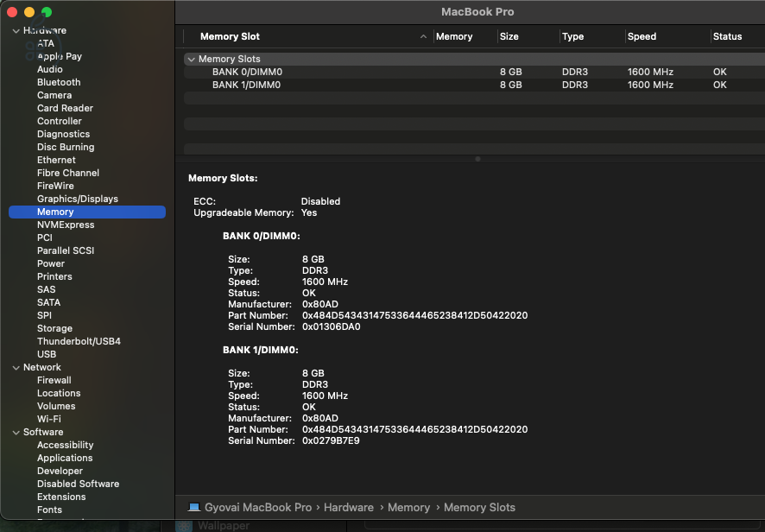Viewport: 765px width, 532px height.
Task: Collapse the Memory Slots group triangle
Action: pos(192,59)
